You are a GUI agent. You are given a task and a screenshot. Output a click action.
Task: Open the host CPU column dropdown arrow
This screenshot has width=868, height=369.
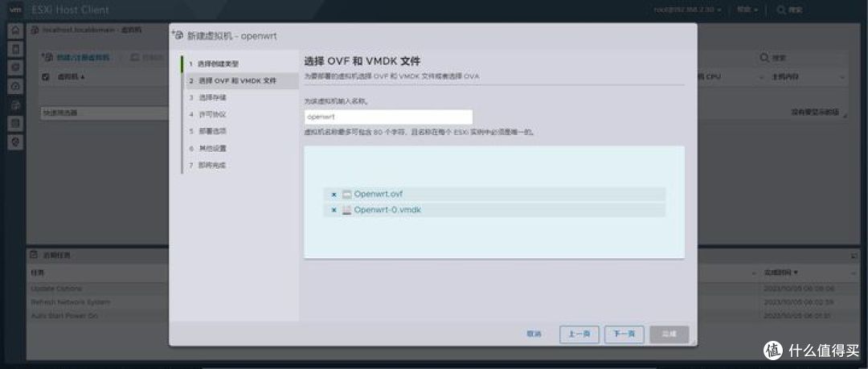[x=762, y=77]
